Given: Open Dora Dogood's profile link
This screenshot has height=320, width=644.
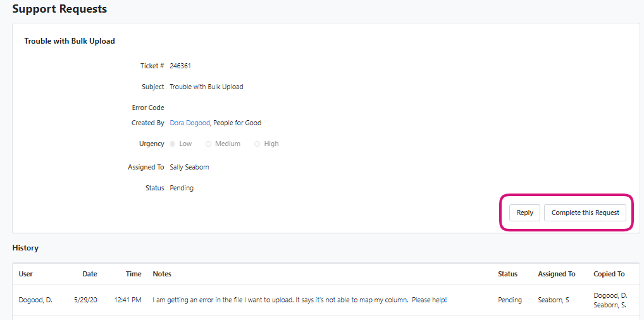Looking at the screenshot, I should 189,123.
